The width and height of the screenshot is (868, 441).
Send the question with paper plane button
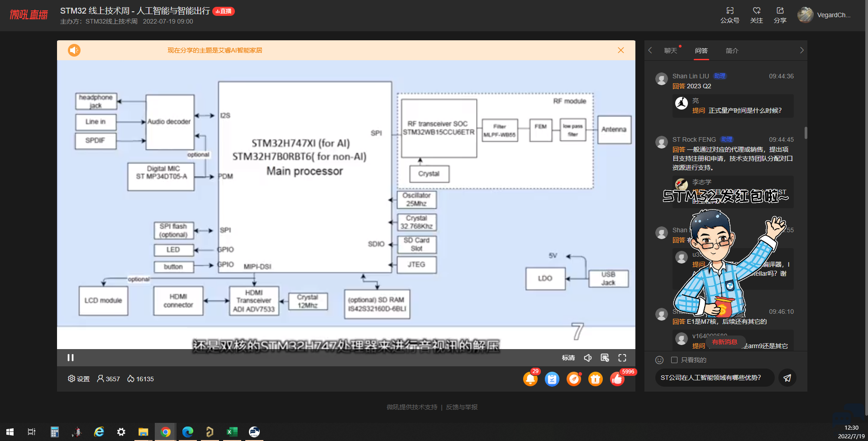point(787,378)
